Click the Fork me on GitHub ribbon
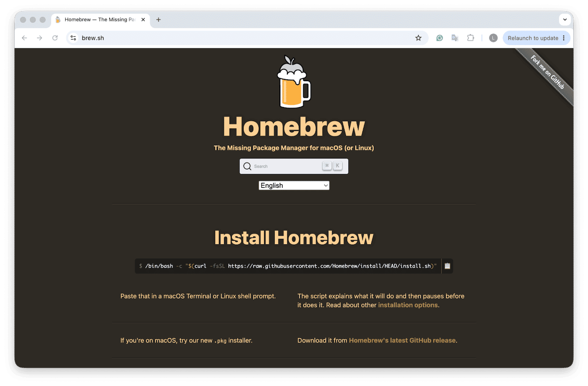 (x=548, y=73)
